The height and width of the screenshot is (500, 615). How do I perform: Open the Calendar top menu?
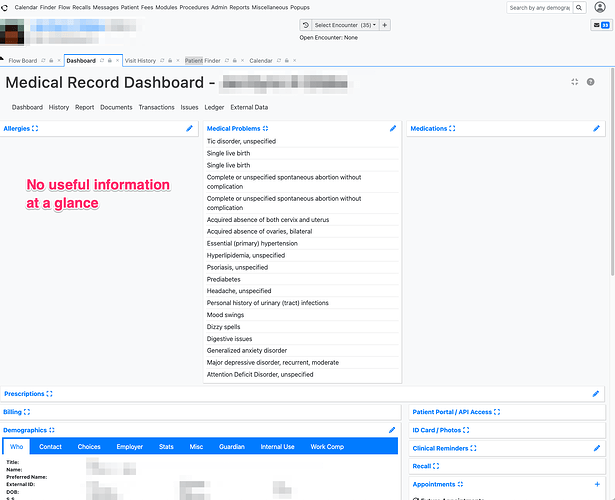coord(26,7)
